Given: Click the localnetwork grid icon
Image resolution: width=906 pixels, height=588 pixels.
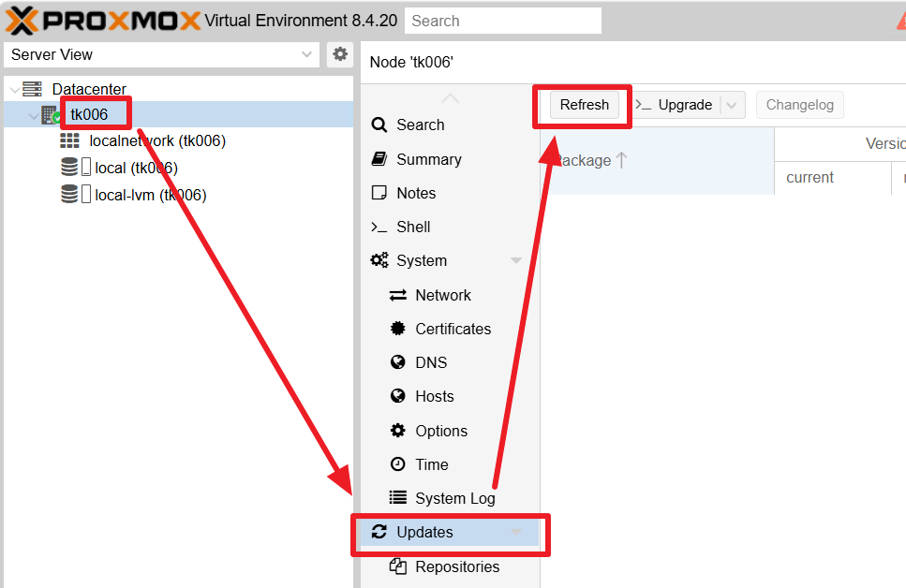Looking at the screenshot, I should pos(69,140).
